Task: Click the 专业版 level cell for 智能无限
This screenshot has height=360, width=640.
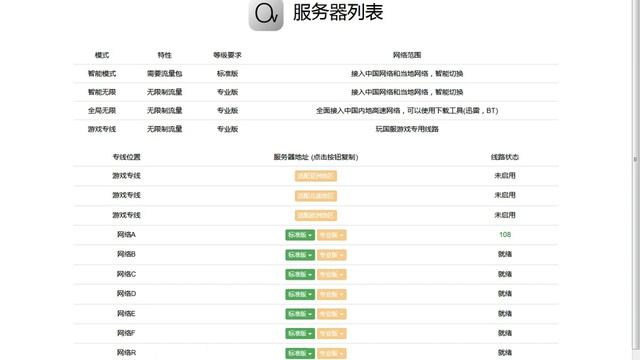Action: click(x=227, y=92)
